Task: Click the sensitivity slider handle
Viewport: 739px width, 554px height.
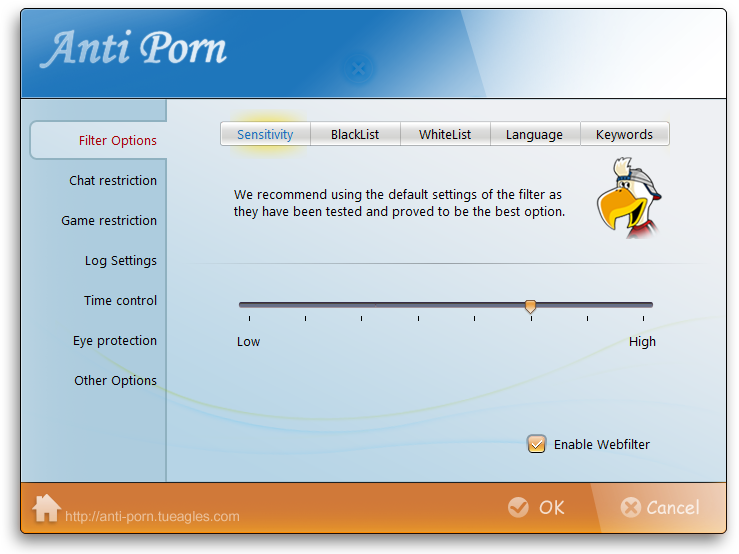Action: (531, 306)
